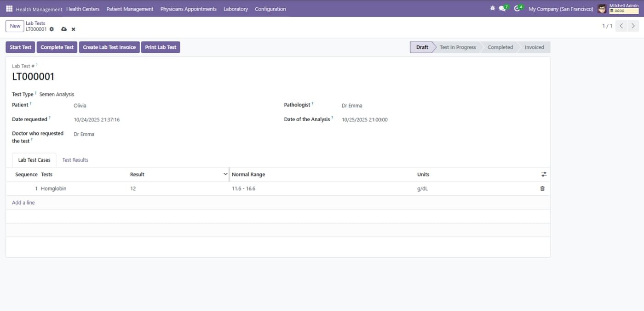
Task: Click the Result cell showing 12
Action: [x=179, y=188]
